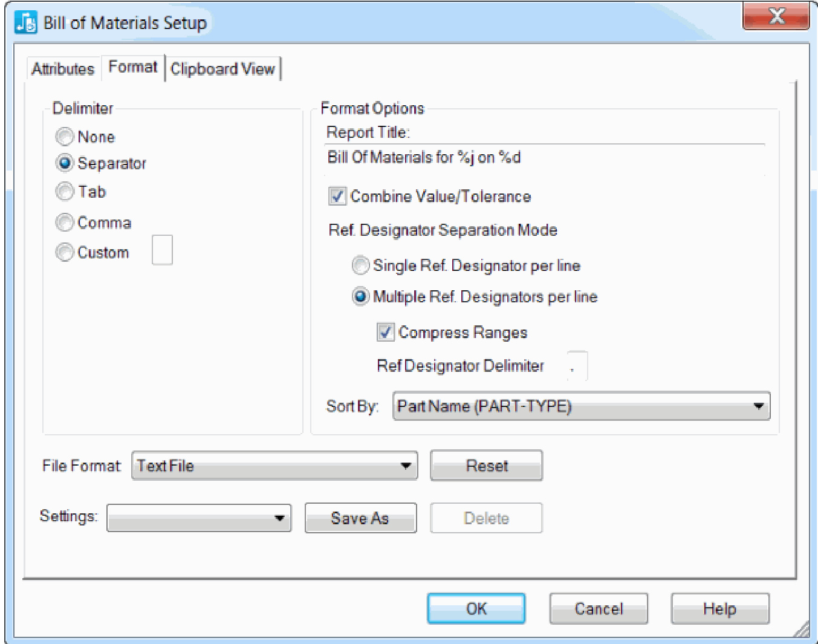The height and width of the screenshot is (644, 818).
Task: Select the Format tab
Action: pyautogui.click(x=133, y=67)
